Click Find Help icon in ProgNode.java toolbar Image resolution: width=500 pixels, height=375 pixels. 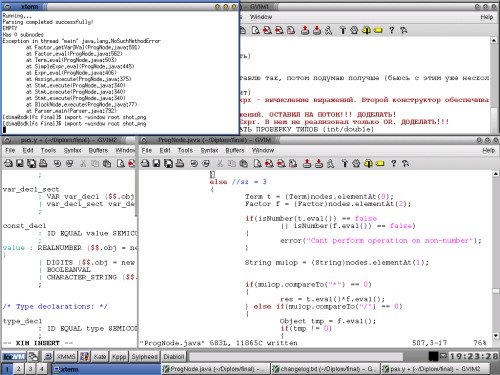tap(405, 163)
